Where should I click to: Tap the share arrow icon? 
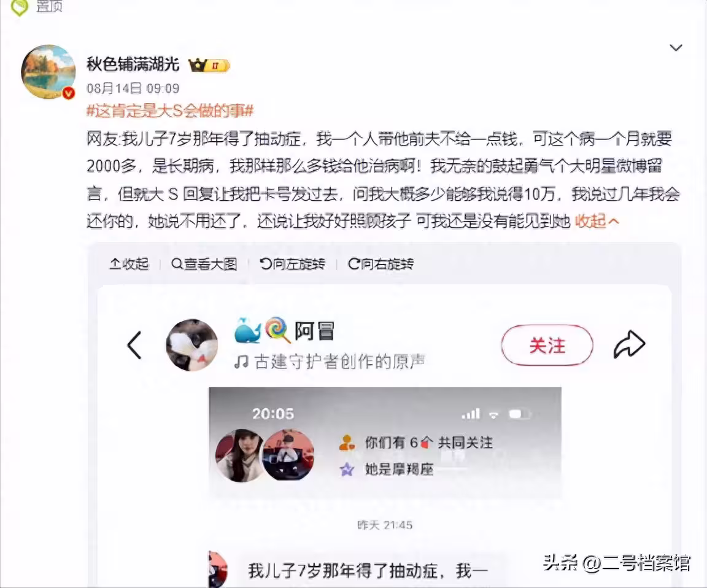pyautogui.click(x=630, y=345)
